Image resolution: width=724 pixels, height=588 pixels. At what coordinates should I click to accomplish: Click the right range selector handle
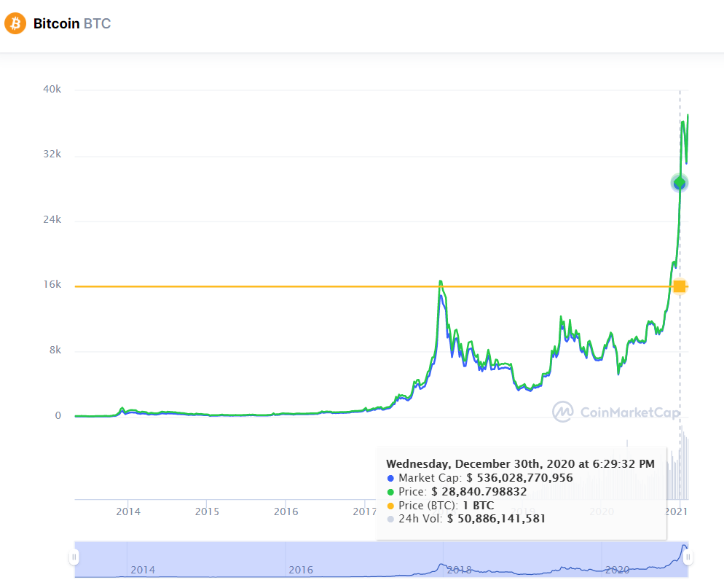[688, 557]
